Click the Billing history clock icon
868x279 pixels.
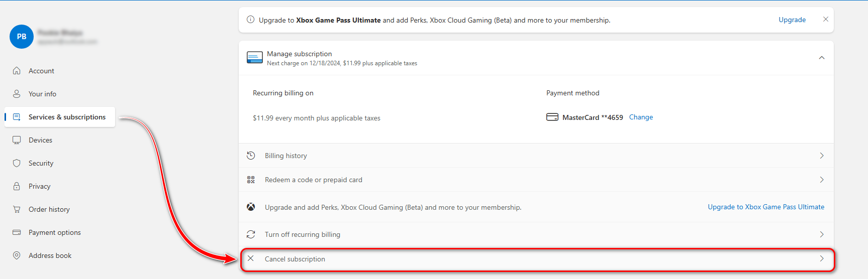[x=251, y=156]
